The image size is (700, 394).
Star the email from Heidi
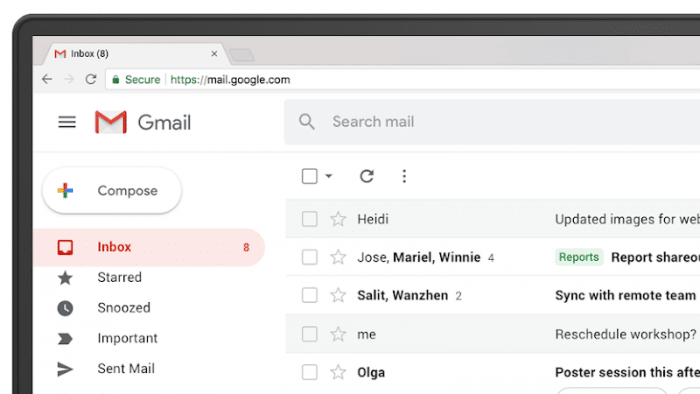[338, 219]
